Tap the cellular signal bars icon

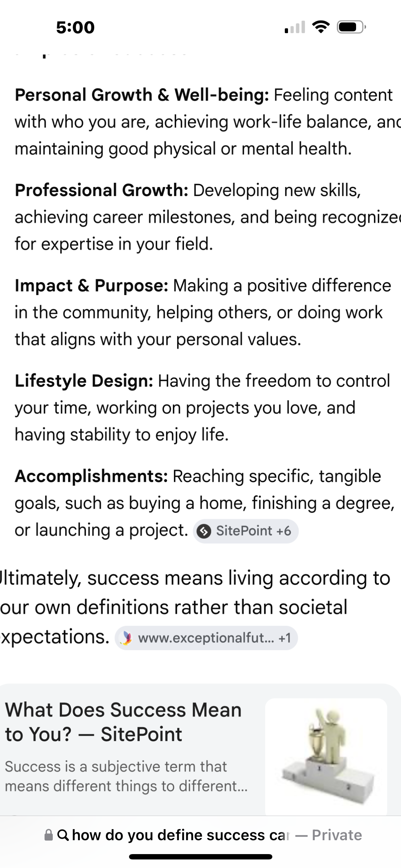(295, 27)
